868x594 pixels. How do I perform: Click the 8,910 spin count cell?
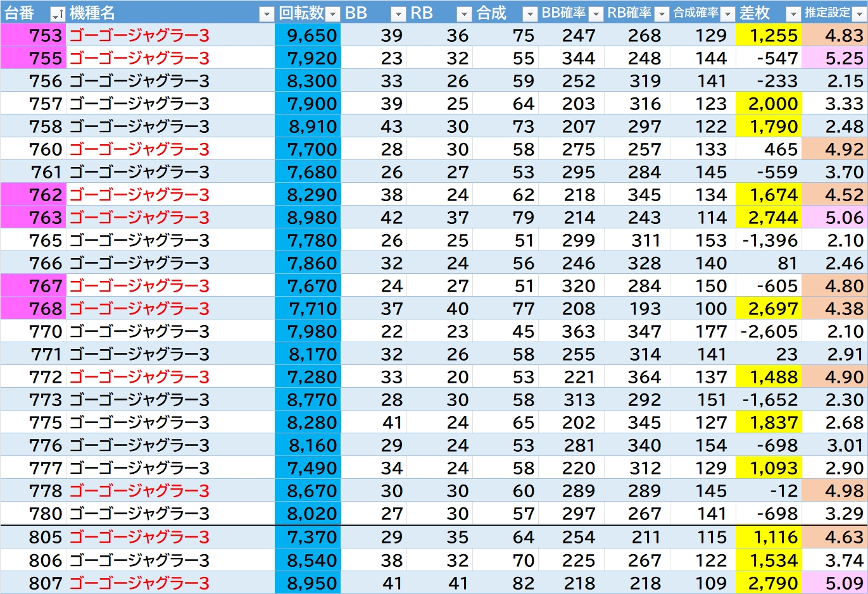(308, 127)
